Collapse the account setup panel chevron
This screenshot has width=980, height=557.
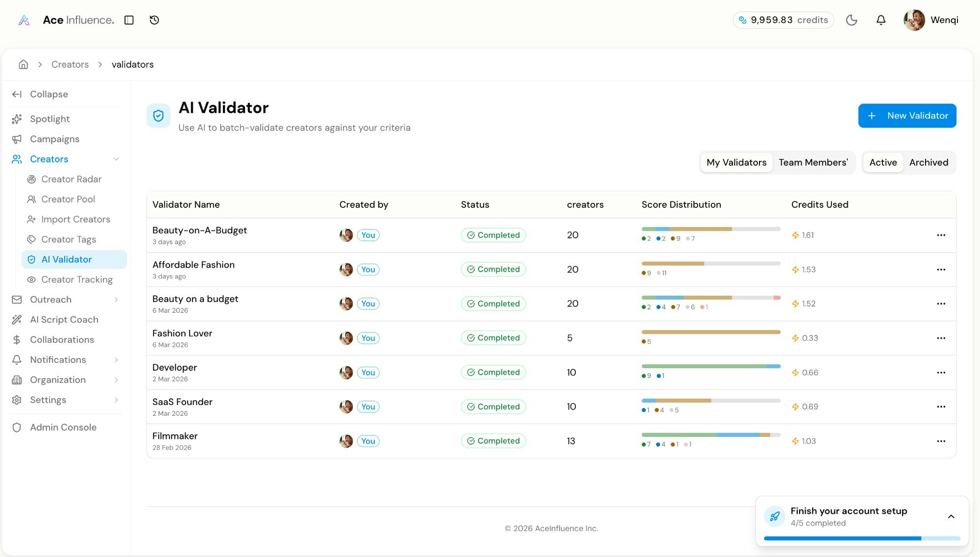tap(951, 517)
